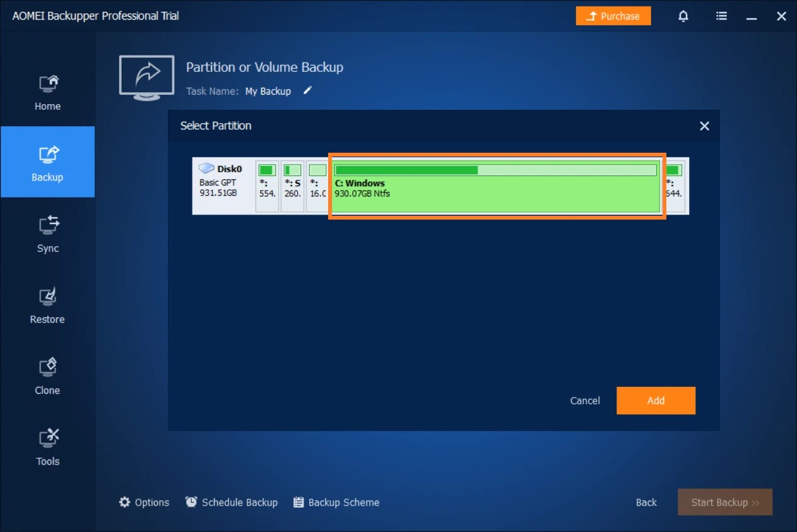The height and width of the screenshot is (532, 797).
Task: Click the 930.07GB Ntfs size text
Action: [x=362, y=193]
